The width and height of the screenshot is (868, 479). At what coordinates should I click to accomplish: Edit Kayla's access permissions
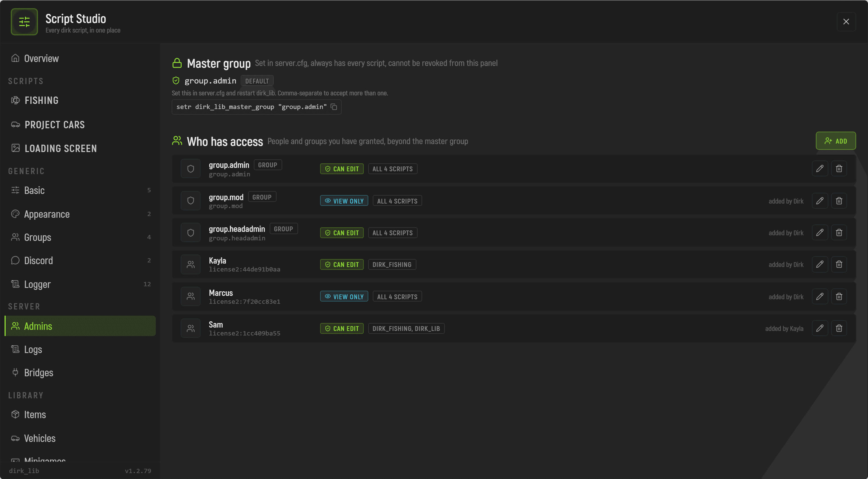pos(820,264)
